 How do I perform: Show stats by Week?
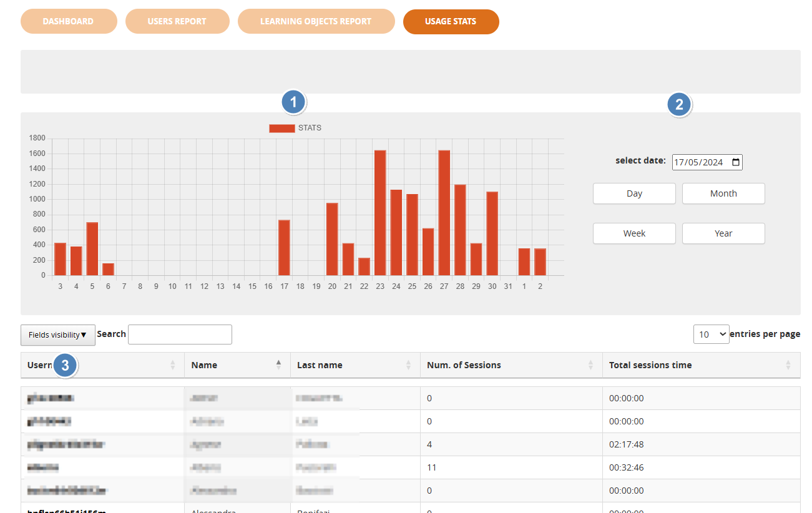coord(634,233)
